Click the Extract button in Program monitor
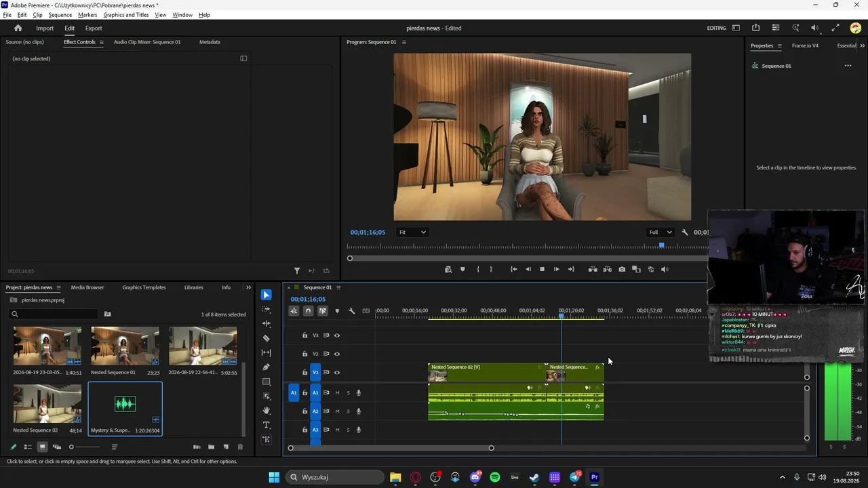Screen dimensions: 868x488 [607, 269]
